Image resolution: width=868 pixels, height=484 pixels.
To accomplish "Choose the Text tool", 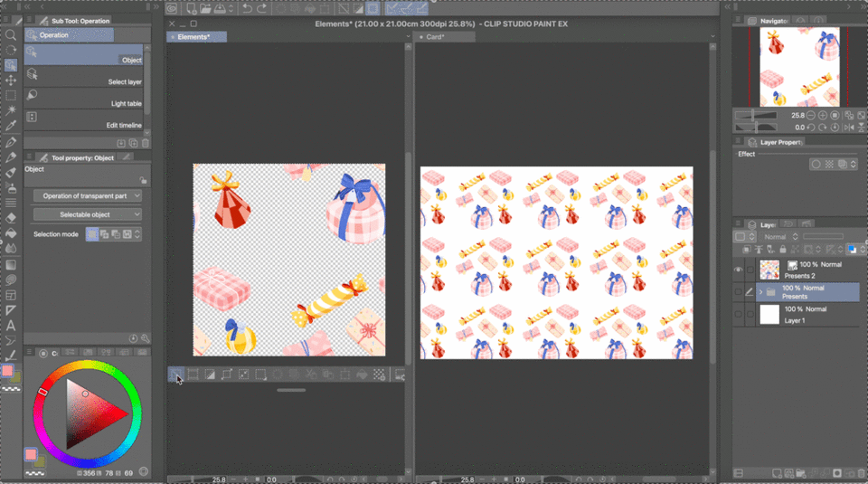I will [11, 326].
